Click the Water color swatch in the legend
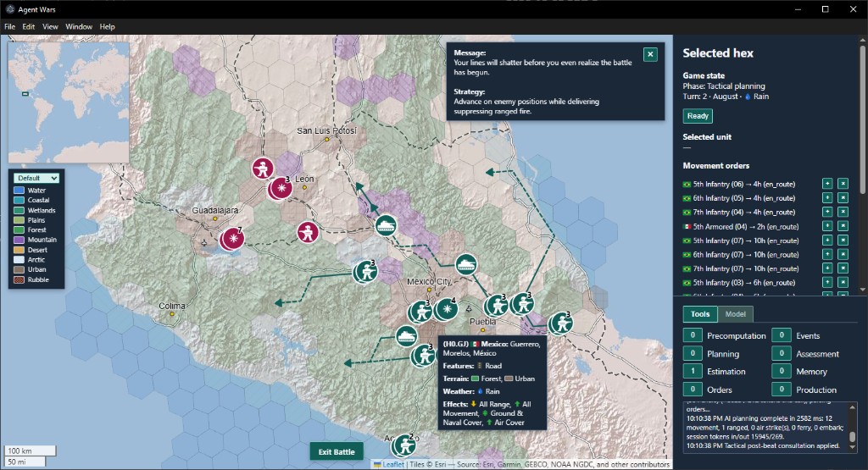868x470 pixels. coord(19,191)
